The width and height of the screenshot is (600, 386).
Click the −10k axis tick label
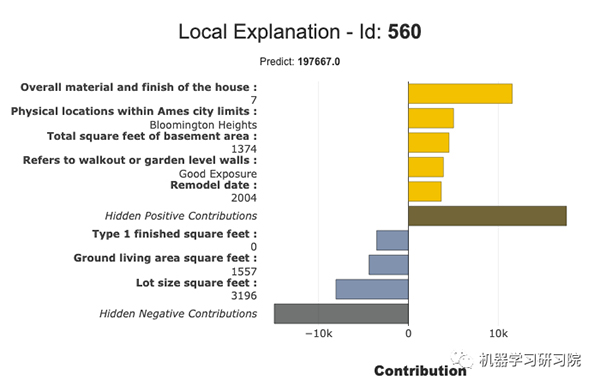click(x=319, y=334)
